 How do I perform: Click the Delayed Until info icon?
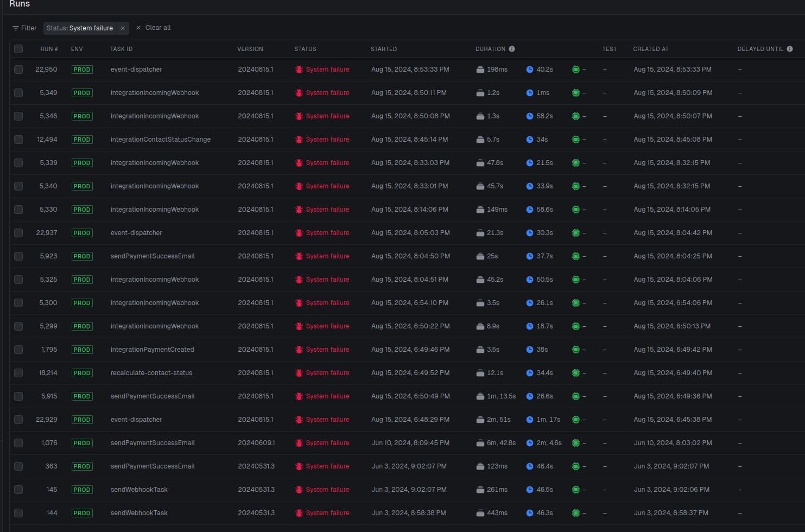click(790, 49)
